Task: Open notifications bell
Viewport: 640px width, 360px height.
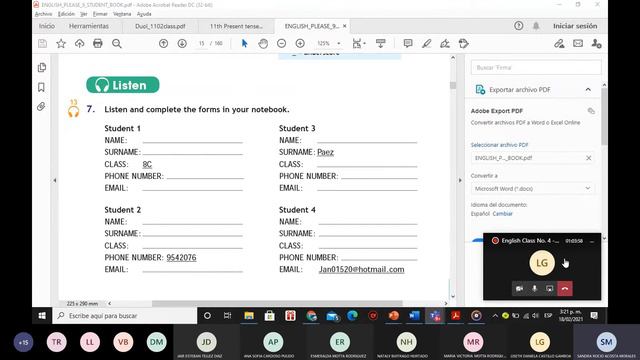Action: 536,26
